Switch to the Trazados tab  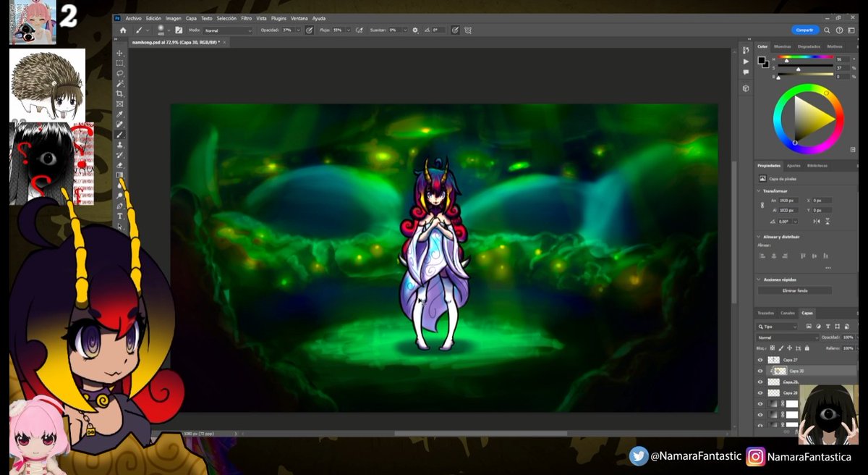click(765, 313)
